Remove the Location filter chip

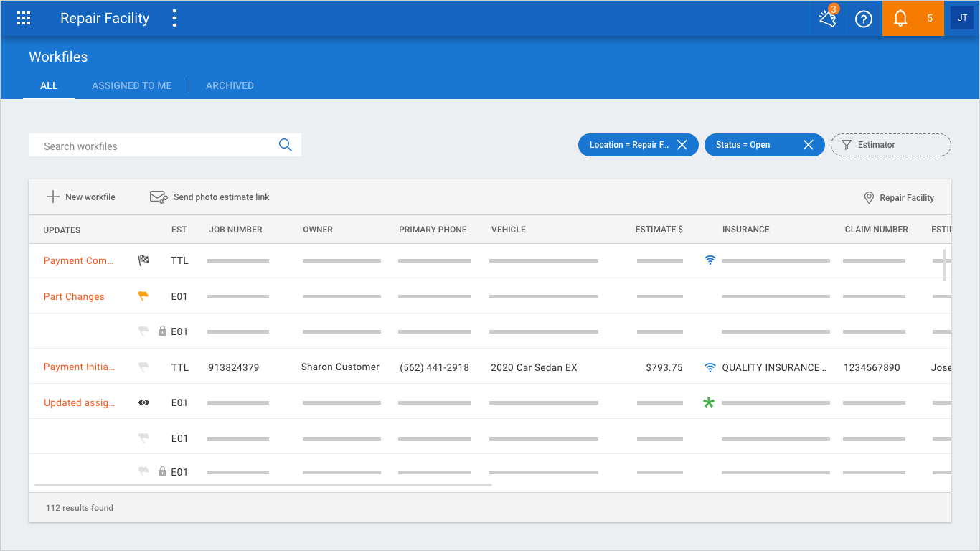pos(682,145)
